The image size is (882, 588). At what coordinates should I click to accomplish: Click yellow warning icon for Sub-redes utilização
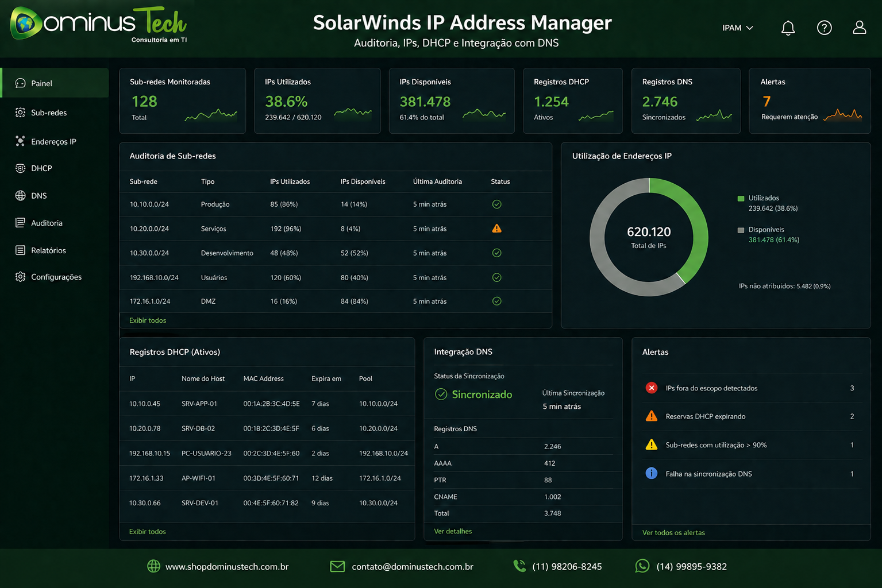[x=651, y=445]
